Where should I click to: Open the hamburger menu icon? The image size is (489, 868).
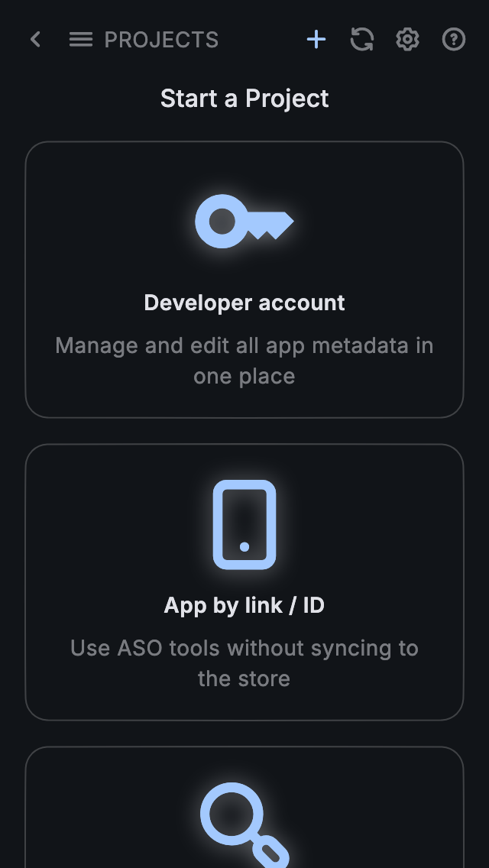click(81, 40)
